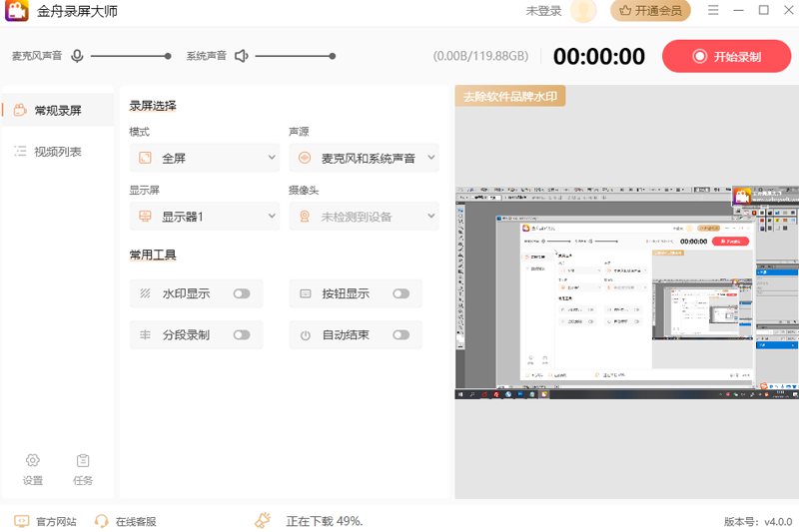Open the 视频列表 tab

pyautogui.click(x=58, y=152)
